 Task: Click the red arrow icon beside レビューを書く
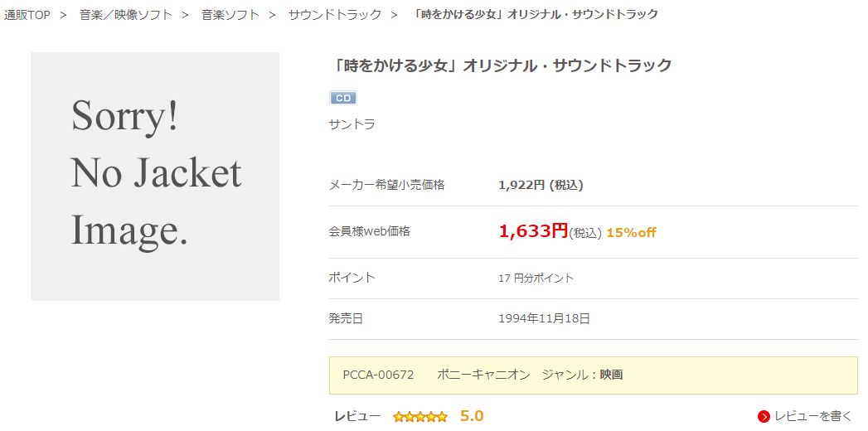coord(764,417)
